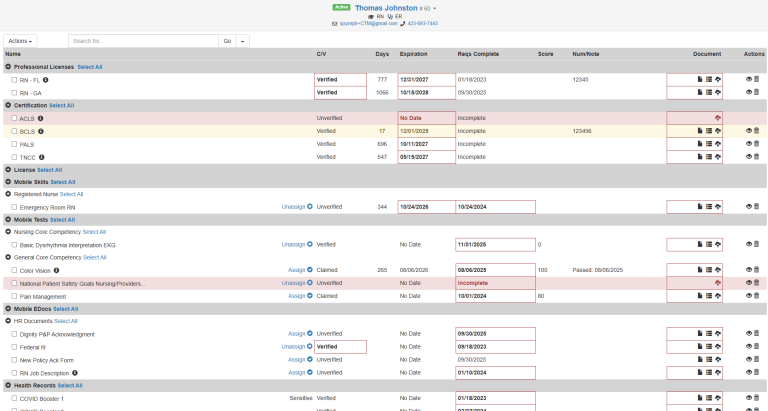The image size is (768, 411).
Task: Click the score value 100 for Color Vision
Action: coord(542,270)
